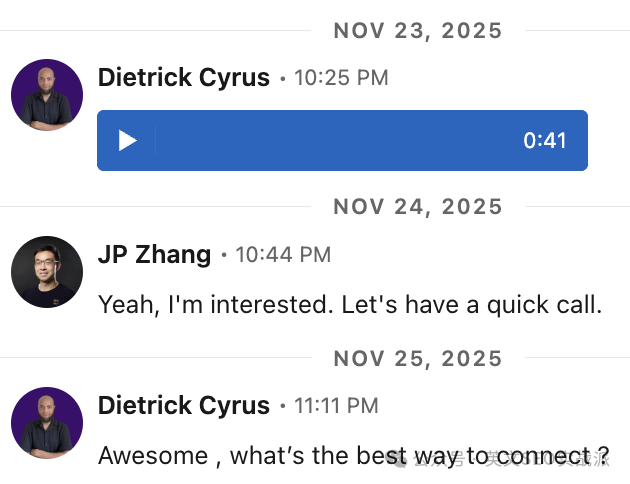Open Dietrick Cyrus's avatar beside the 11:11 PM message
This screenshot has width=630, height=484.
click(x=47, y=423)
